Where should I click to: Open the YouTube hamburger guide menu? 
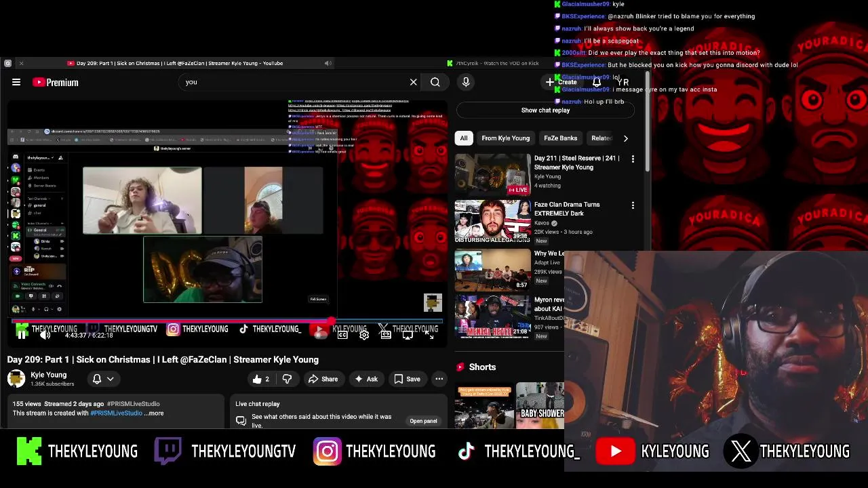[16, 82]
